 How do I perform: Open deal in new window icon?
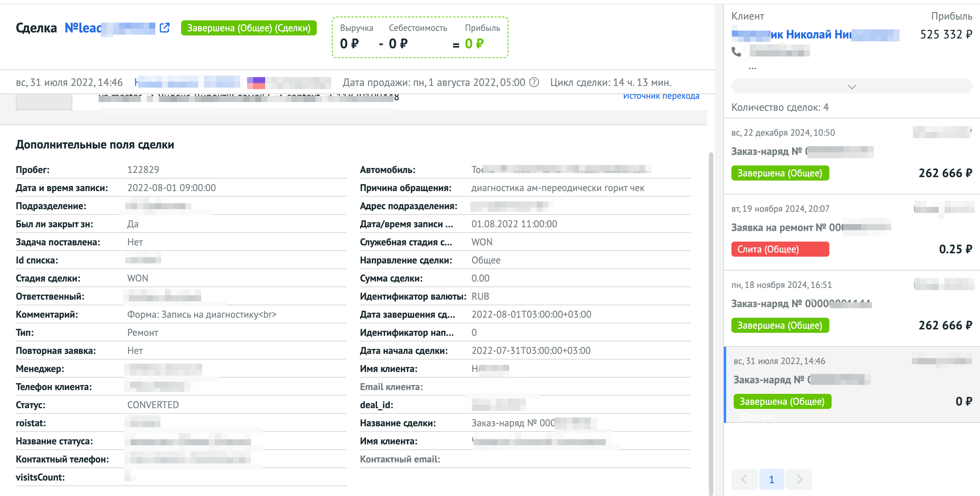[164, 28]
